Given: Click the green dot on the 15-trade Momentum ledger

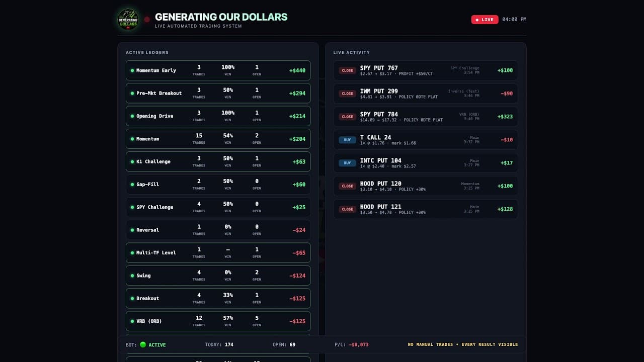Looking at the screenshot, I should click(132, 139).
